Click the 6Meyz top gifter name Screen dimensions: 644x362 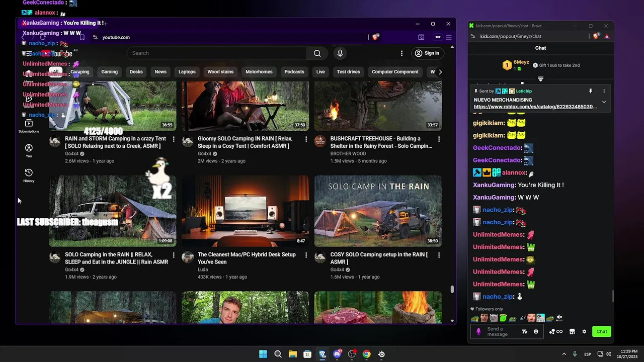[521, 62]
